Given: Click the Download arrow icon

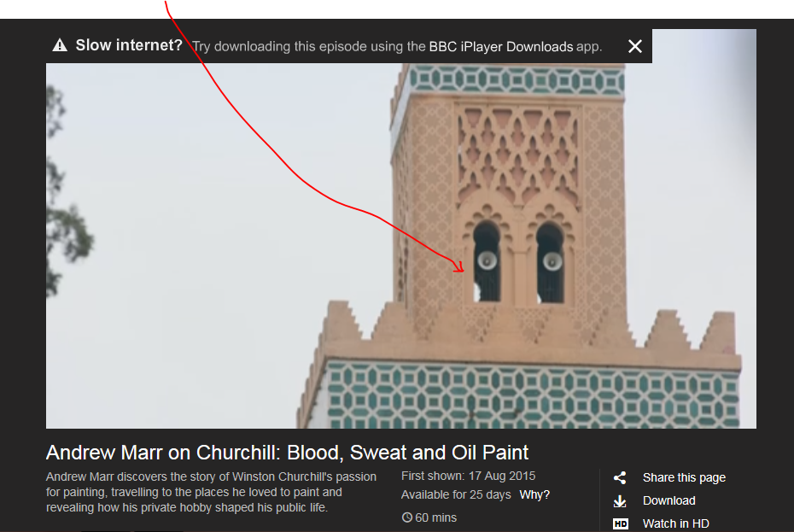Looking at the screenshot, I should tap(620, 501).
